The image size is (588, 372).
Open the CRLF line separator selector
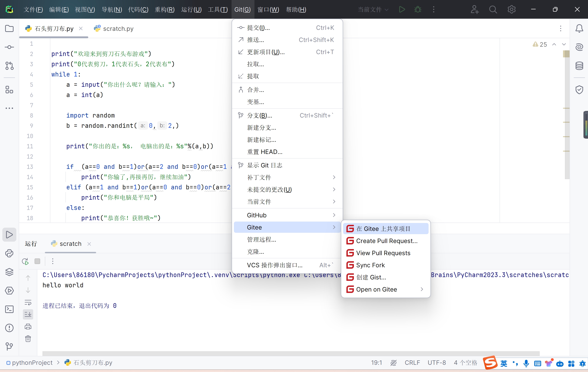coord(412,363)
